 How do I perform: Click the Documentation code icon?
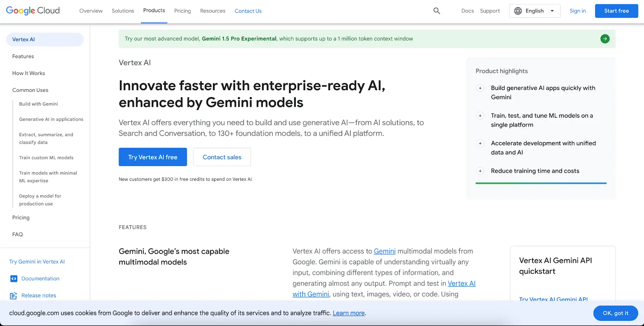[x=14, y=278]
